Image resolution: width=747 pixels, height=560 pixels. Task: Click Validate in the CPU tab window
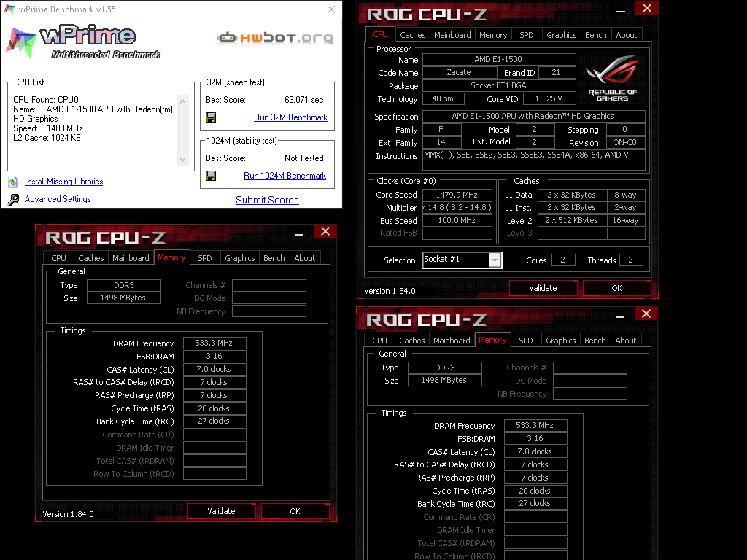(543, 288)
